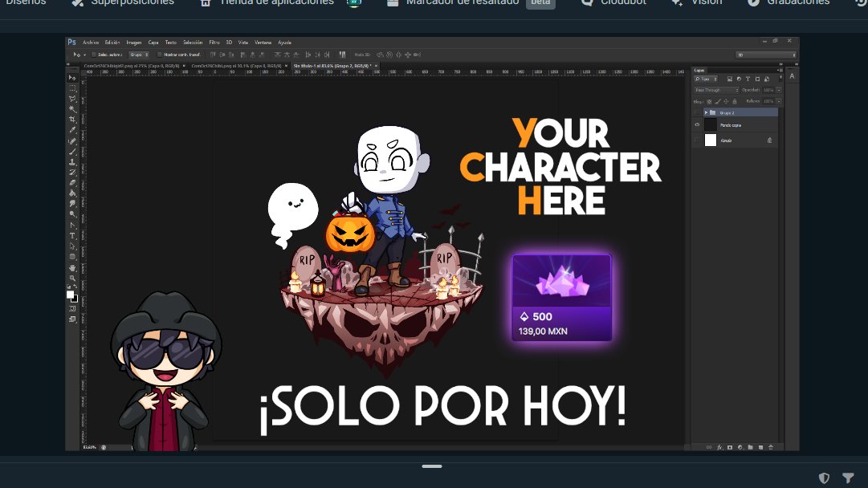
Task: Toggle lock image pixels brush icon
Action: pos(718,102)
